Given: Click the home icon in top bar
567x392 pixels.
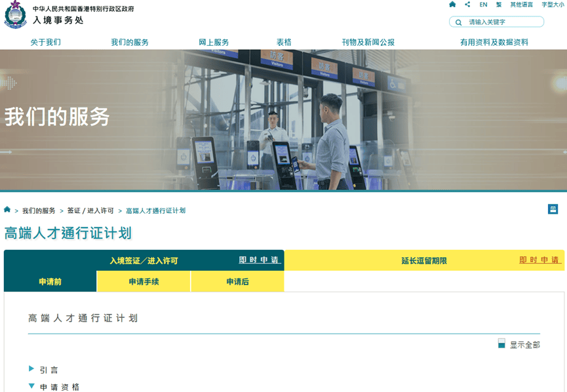Looking at the screenshot, I should click(452, 5).
